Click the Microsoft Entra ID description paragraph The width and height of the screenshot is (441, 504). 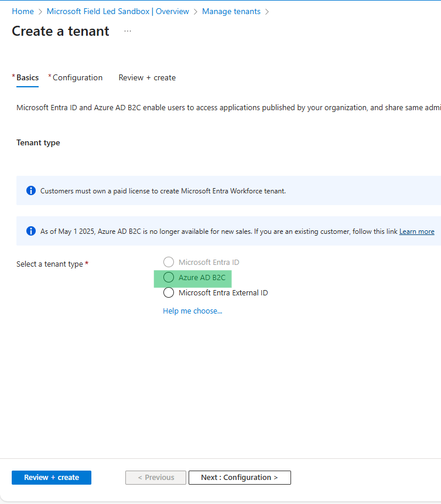pos(228,107)
